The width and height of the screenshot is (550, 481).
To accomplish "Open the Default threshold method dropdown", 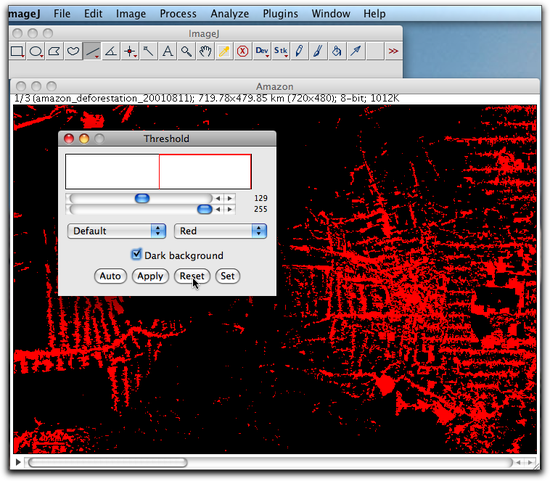I will 116,231.
